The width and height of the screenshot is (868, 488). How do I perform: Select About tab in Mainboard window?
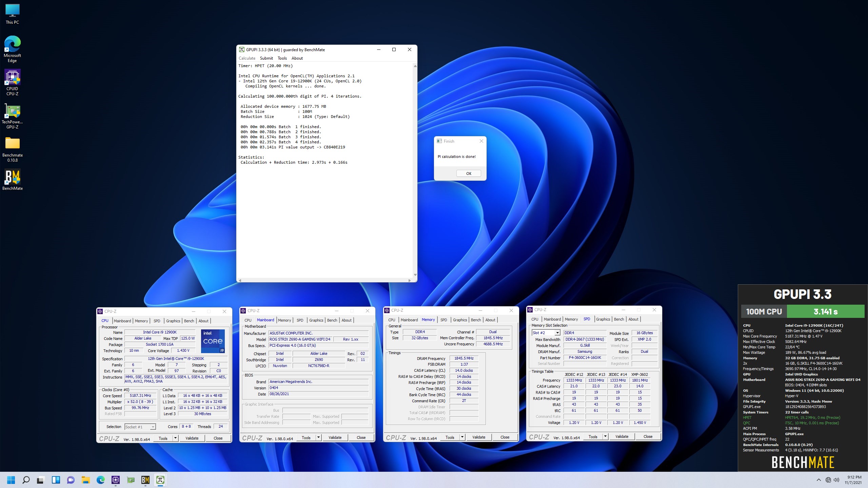(347, 320)
